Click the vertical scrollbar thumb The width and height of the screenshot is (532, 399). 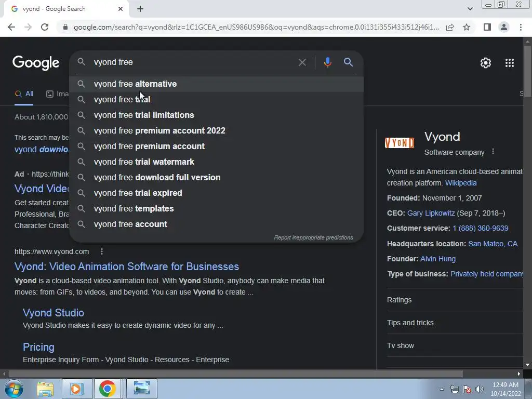[x=527, y=71]
